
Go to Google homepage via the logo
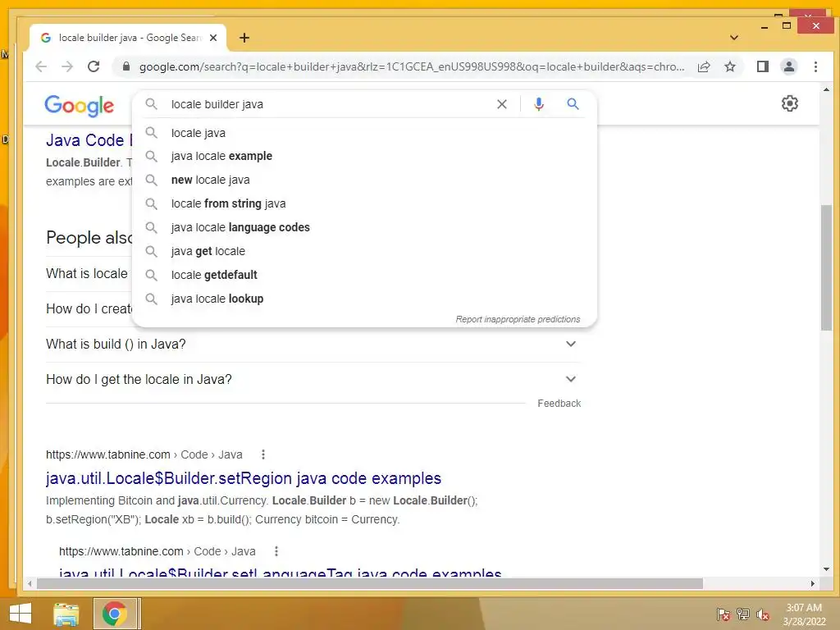click(80, 106)
